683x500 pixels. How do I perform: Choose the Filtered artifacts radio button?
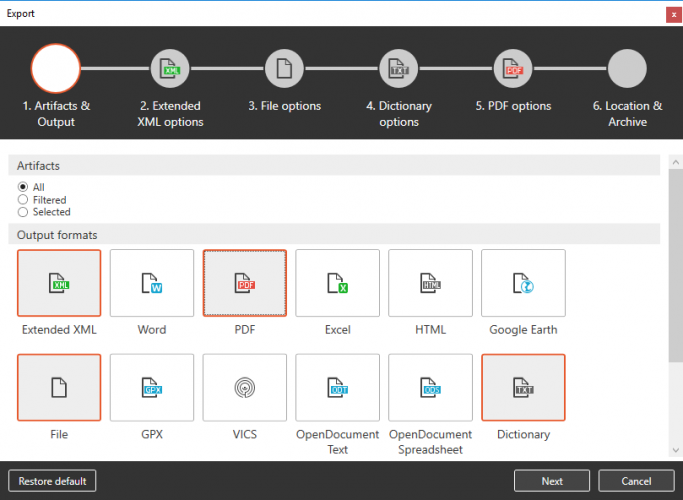coord(23,200)
